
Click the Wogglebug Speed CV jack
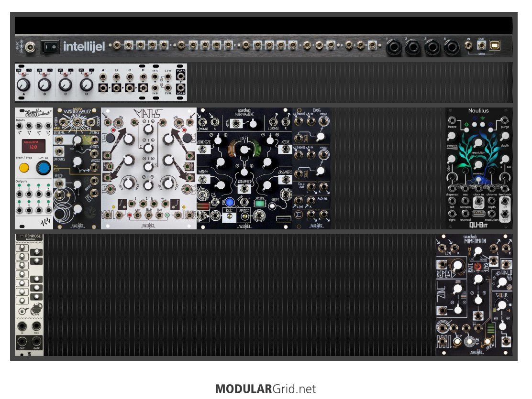(x=59, y=183)
